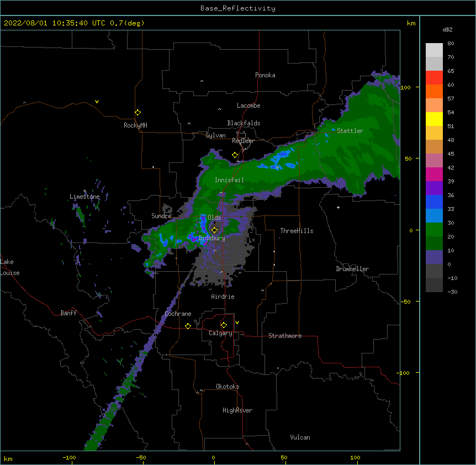Click the yellow radar-site diamond between Olds and Didsbury

tap(215, 230)
